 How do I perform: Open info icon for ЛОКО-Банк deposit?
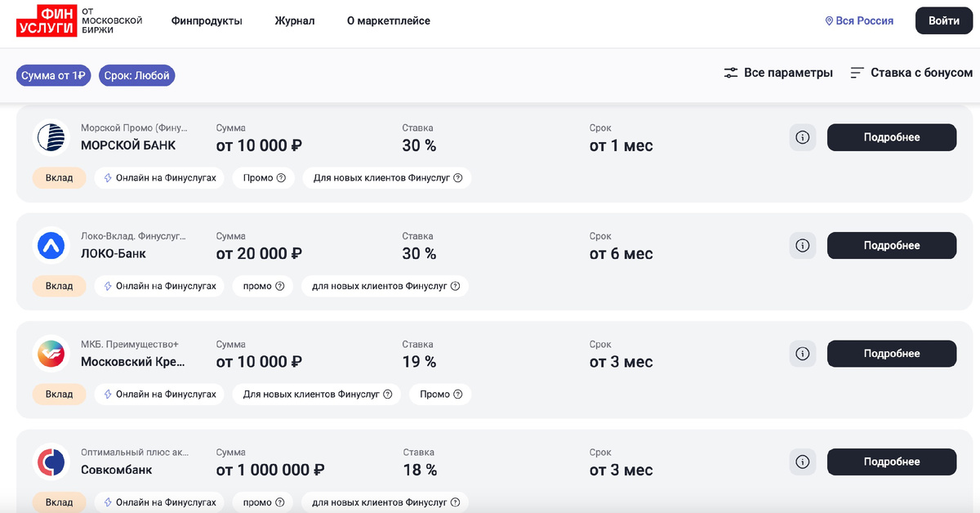click(x=802, y=245)
